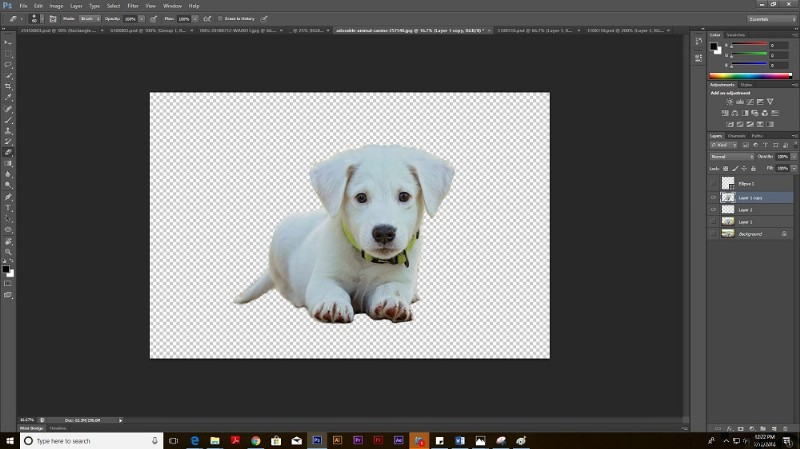Switch to the Styles tab
This screenshot has width=800, height=449.
[746, 85]
